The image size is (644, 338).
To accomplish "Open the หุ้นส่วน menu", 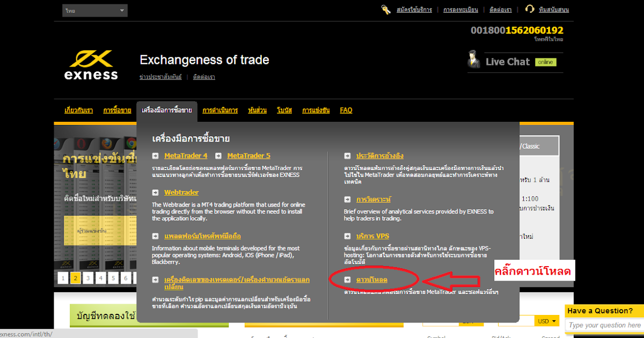I will point(258,111).
